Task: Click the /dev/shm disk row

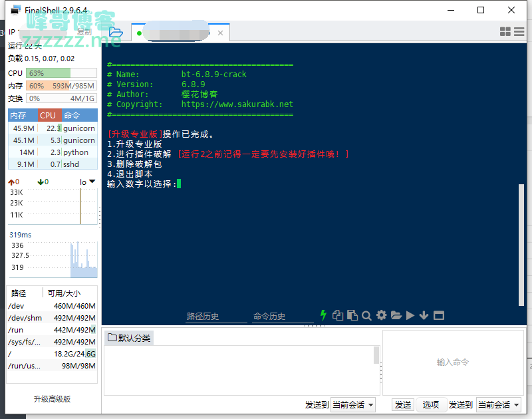Action: click(52, 318)
